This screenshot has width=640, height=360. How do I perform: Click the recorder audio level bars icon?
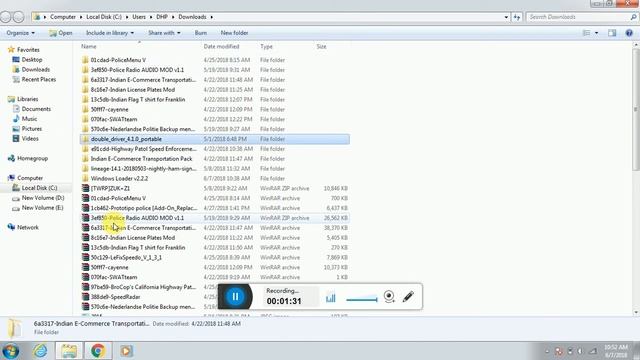(x=331, y=298)
